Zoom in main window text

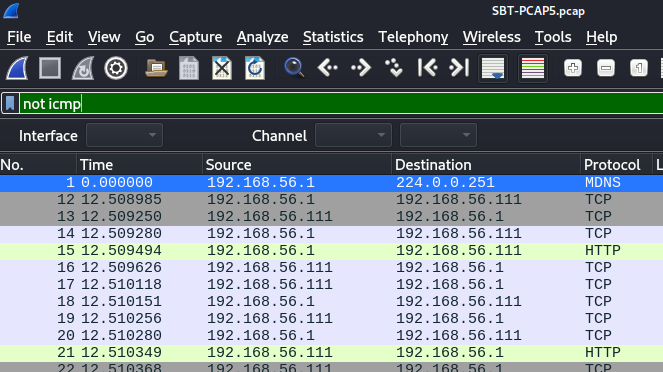coord(573,68)
